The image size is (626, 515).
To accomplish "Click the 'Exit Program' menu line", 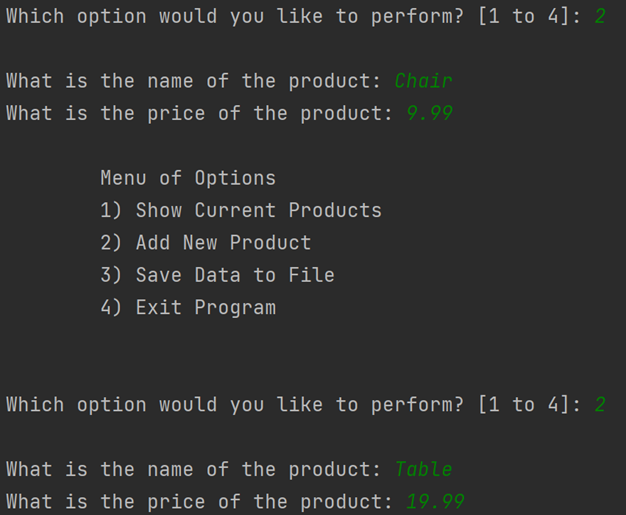I will coord(188,308).
